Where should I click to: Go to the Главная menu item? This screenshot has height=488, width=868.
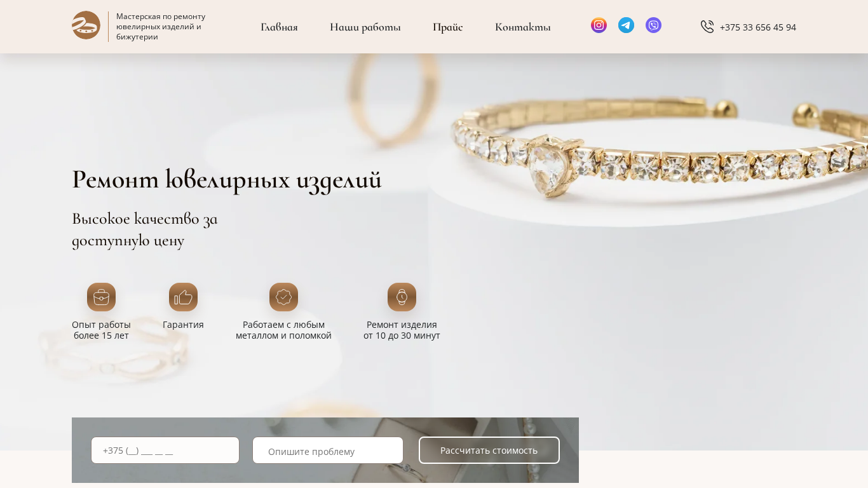pos(279,27)
